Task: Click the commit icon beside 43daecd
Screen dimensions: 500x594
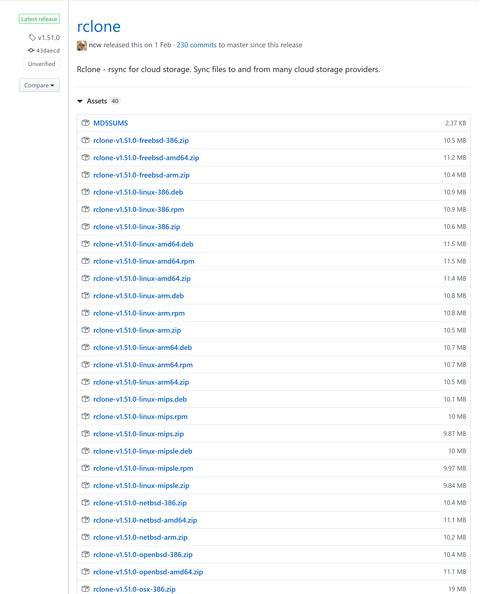Action: pos(31,50)
